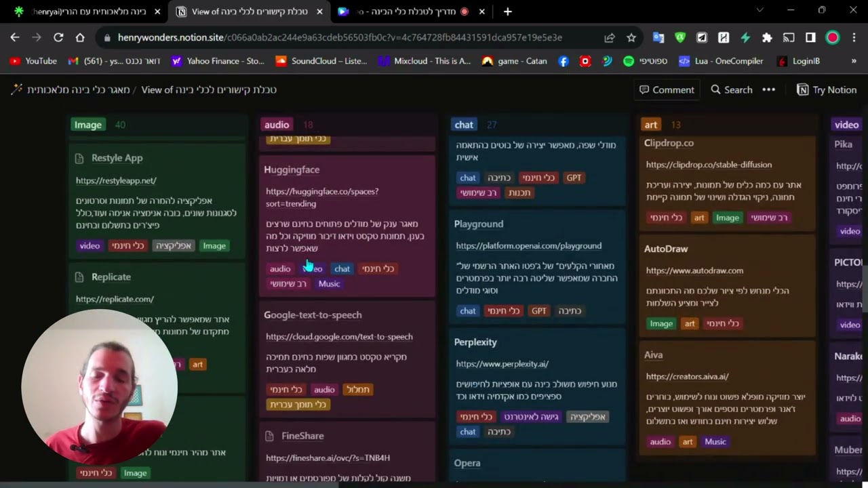Open the SoundCloud bookmark
Image resolution: width=868 pixels, height=488 pixels.
321,61
